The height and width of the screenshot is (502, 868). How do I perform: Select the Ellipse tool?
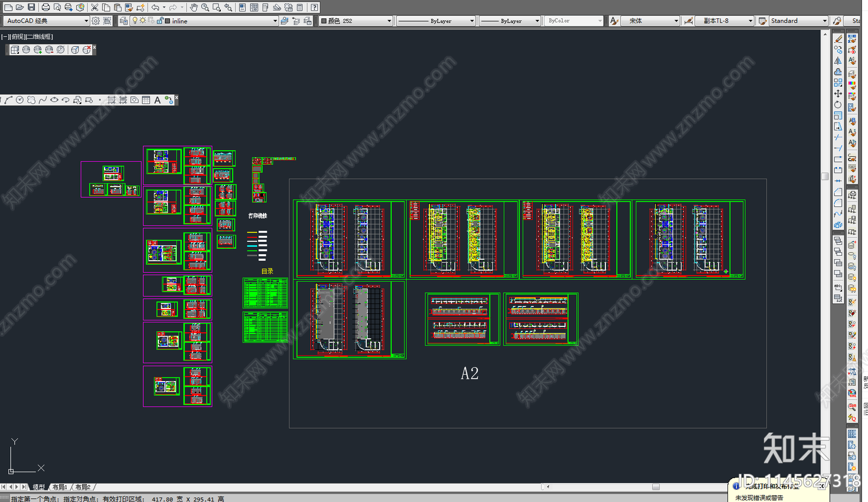point(54,100)
